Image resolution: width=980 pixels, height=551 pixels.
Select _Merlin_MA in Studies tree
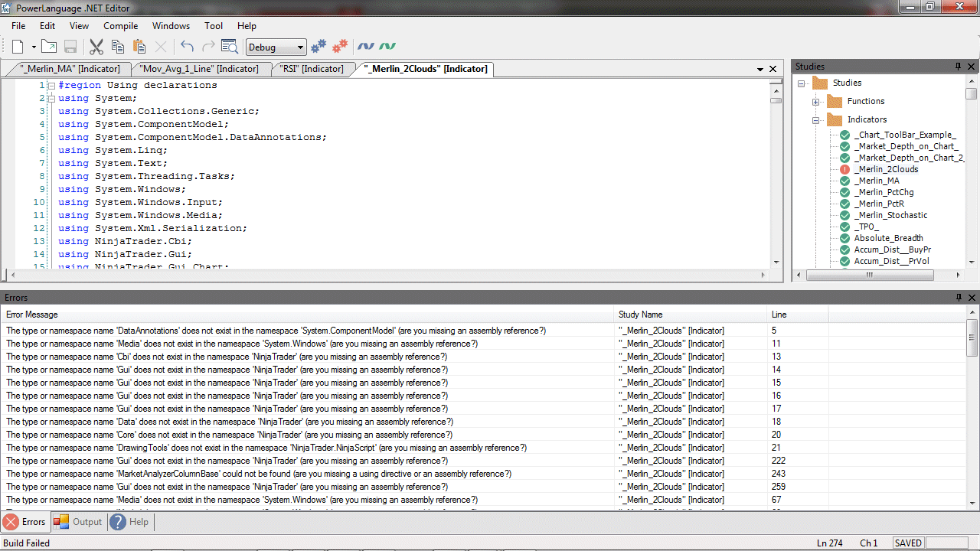(877, 181)
